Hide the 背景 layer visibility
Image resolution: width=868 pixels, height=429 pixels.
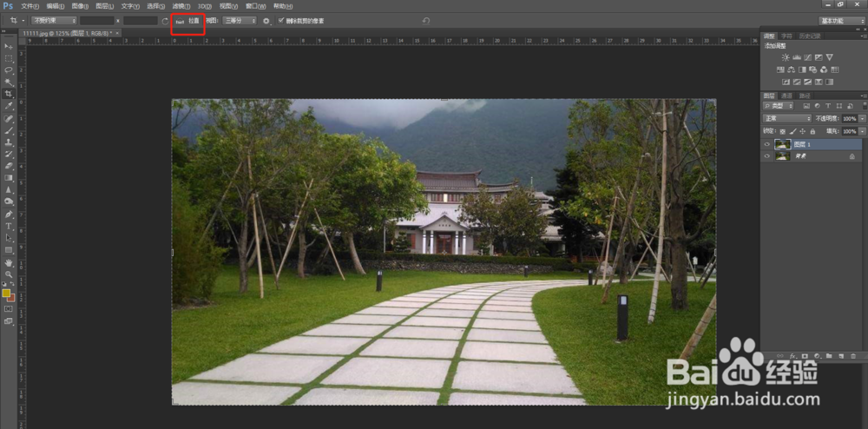click(766, 156)
